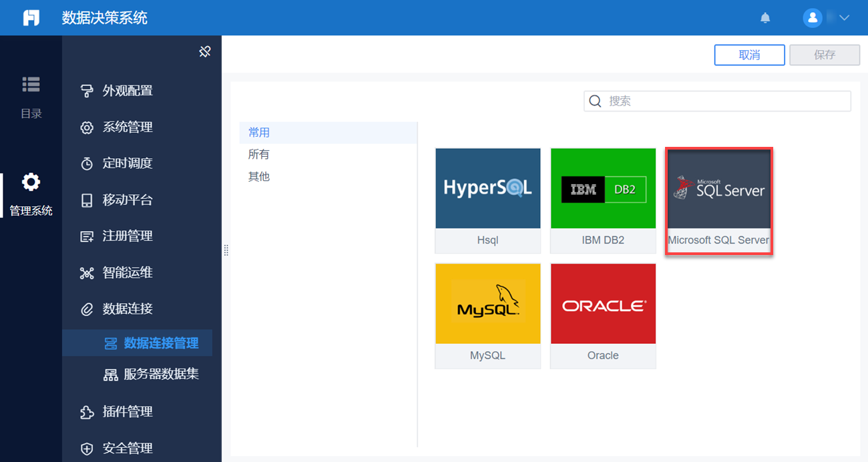Choose the HyperSQL database tile
Image resolution: width=868 pixels, height=462 pixels.
point(488,200)
